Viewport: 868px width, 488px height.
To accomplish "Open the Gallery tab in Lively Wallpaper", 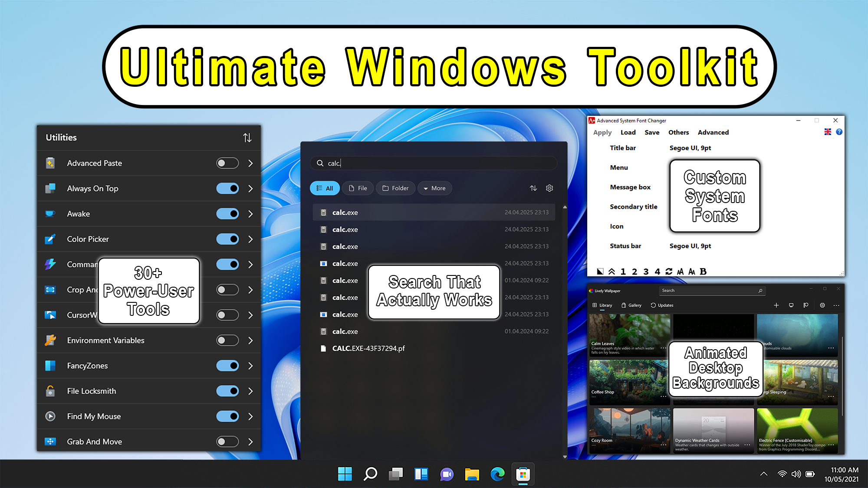I will (631, 305).
